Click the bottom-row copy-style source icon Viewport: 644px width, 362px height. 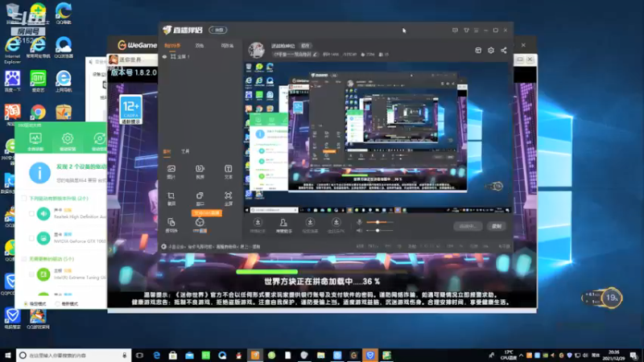tap(171, 223)
